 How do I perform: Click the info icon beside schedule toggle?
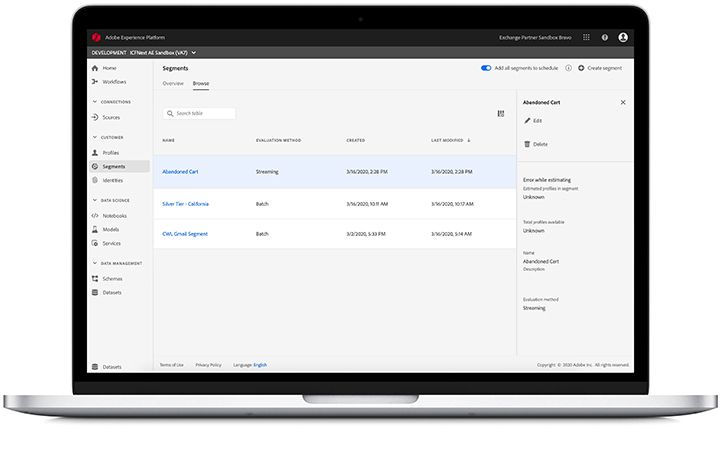568,68
